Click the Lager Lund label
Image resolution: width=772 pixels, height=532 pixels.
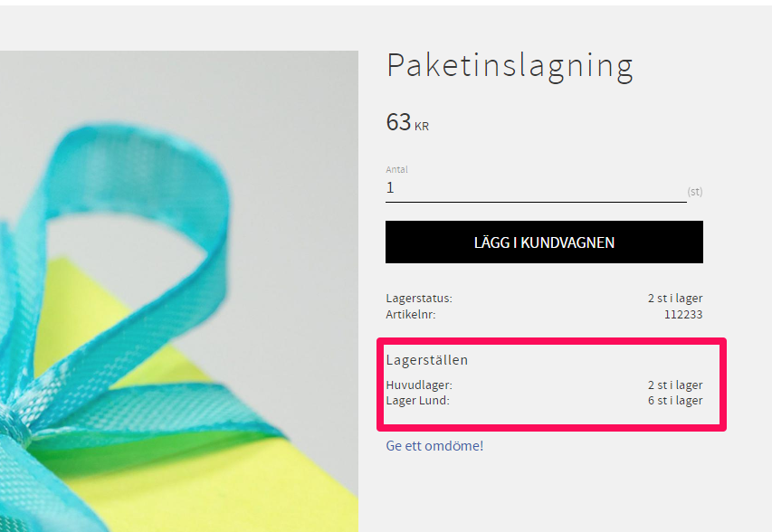pos(418,401)
